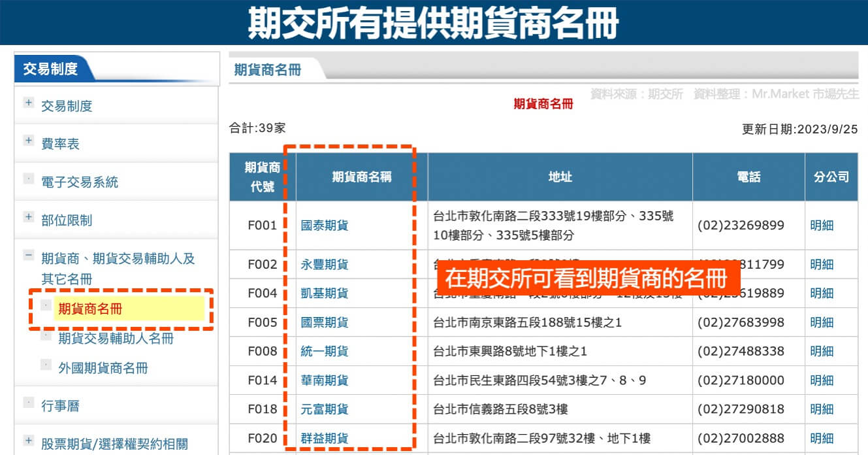Viewport: 868px width, 455px height.
Task: Select code cell F020
Action: point(263,438)
